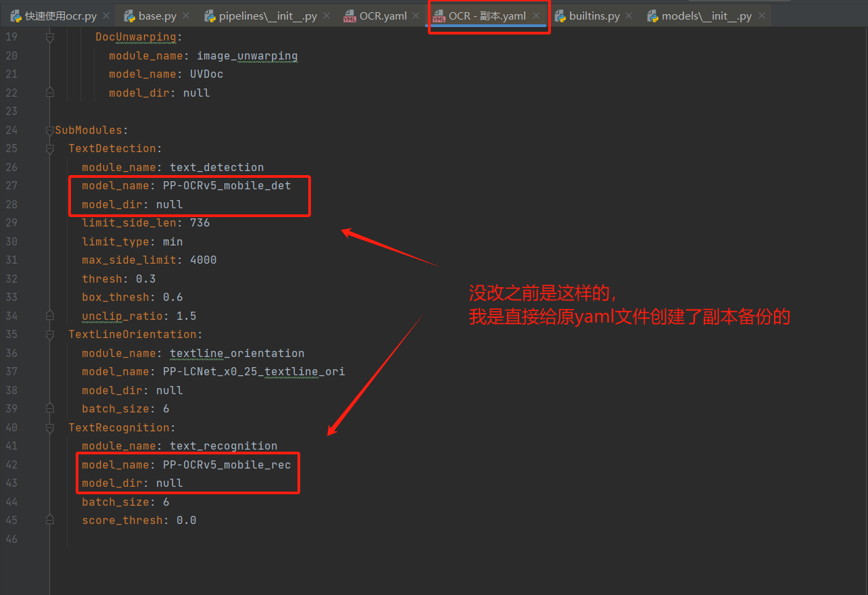868x595 pixels.
Task: Click the 'PP-OCRv5_mobile_rec' model name
Action: click(x=226, y=465)
